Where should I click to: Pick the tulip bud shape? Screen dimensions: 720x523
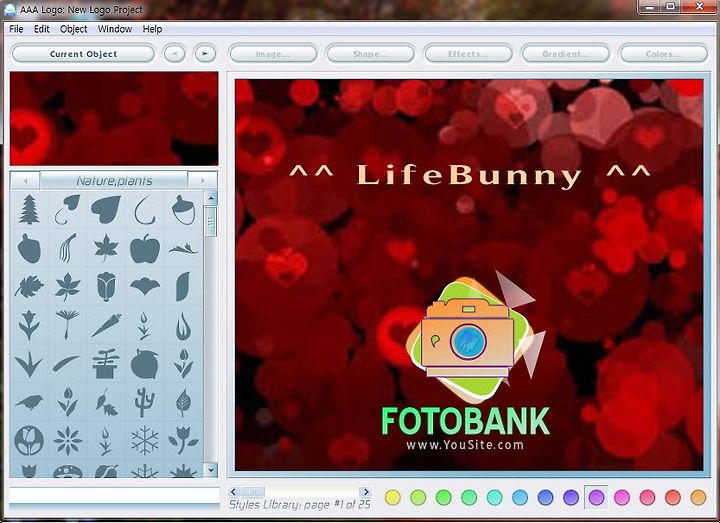coord(106,287)
